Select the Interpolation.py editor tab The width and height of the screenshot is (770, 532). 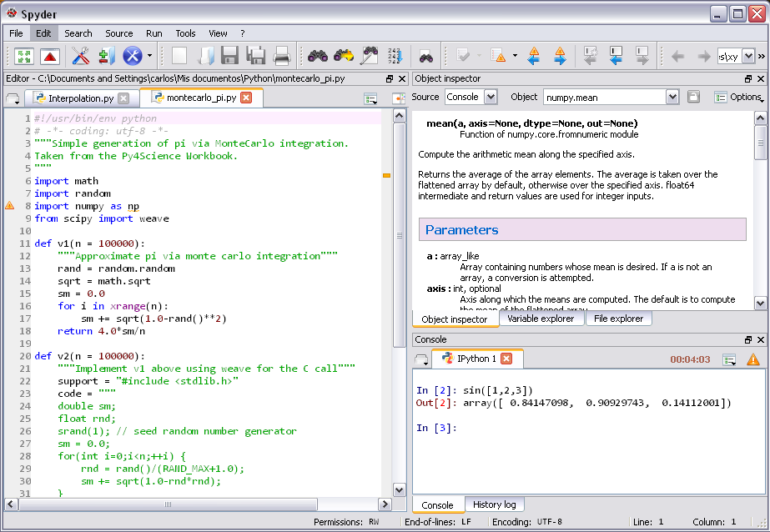point(81,98)
